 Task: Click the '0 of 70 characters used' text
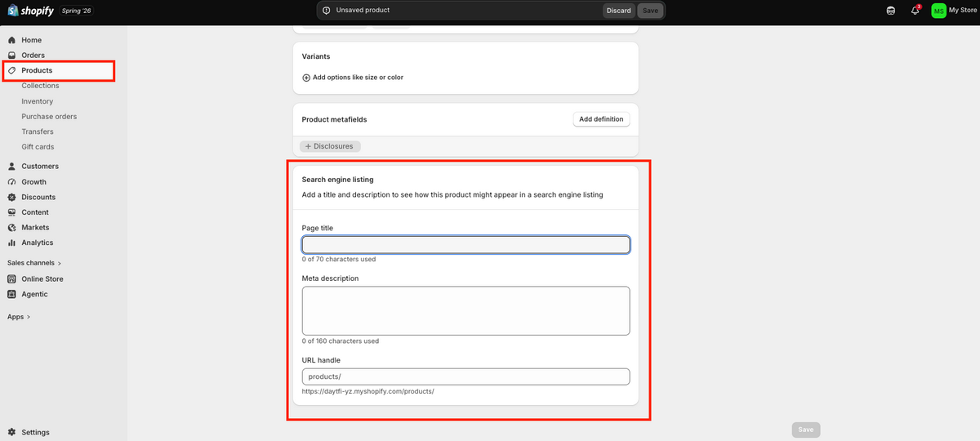coord(339,259)
